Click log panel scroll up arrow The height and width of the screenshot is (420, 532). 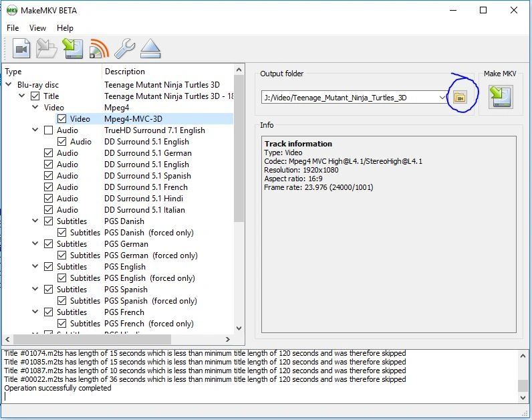pos(523,356)
